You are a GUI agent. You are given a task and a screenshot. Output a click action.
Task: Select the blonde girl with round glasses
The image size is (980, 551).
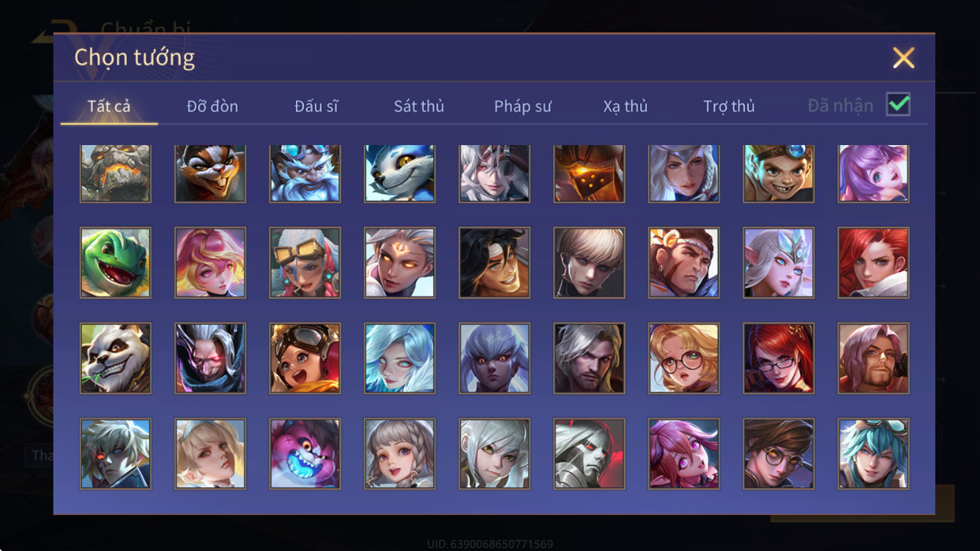point(684,358)
